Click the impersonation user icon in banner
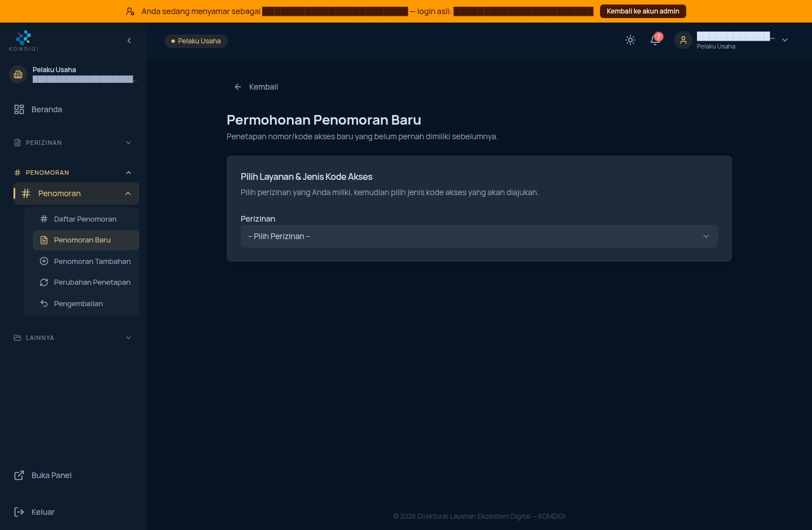The height and width of the screenshot is (530, 812). pos(130,11)
